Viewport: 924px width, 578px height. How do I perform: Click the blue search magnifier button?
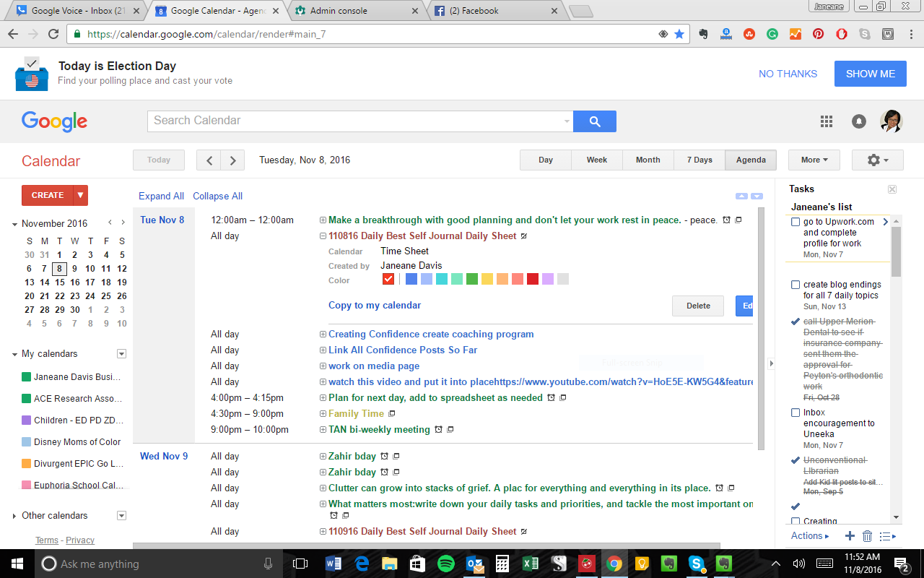(595, 121)
